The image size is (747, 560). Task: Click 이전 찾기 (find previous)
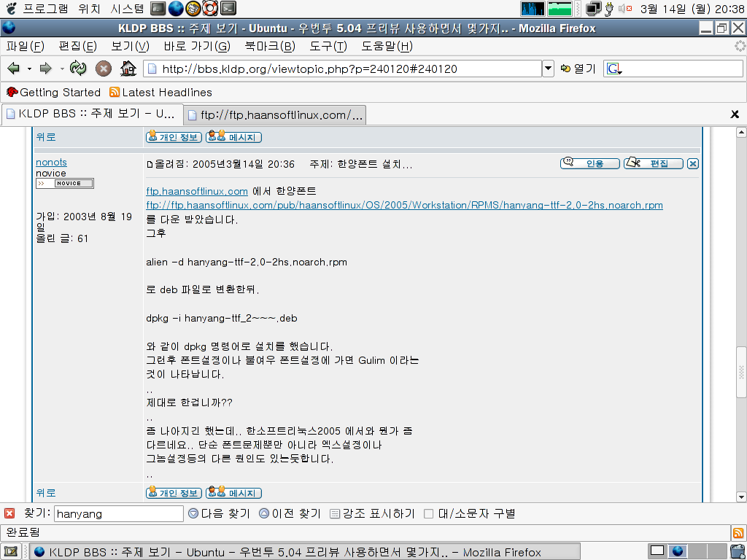pos(290,514)
